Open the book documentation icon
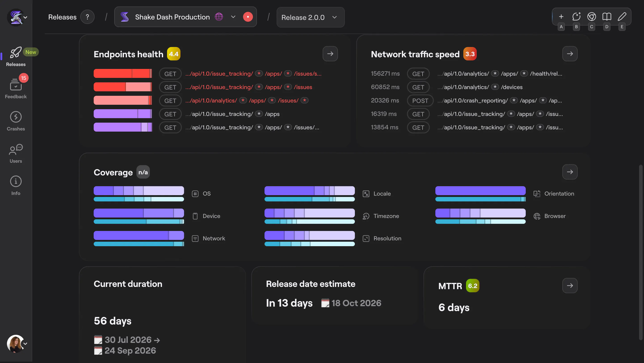 [607, 17]
